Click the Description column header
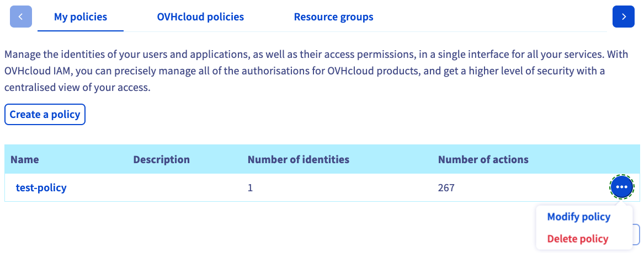This screenshot has width=644, height=253. (x=161, y=159)
